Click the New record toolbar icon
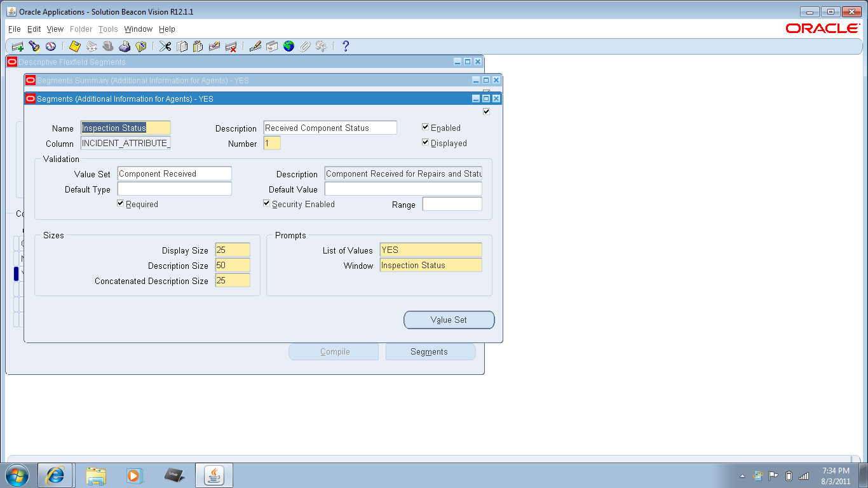 pos(18,46)
